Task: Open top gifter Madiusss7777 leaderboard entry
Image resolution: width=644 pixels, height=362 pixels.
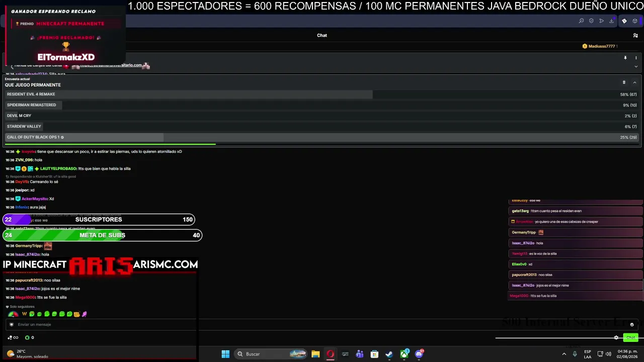Action: pos(600,46)
